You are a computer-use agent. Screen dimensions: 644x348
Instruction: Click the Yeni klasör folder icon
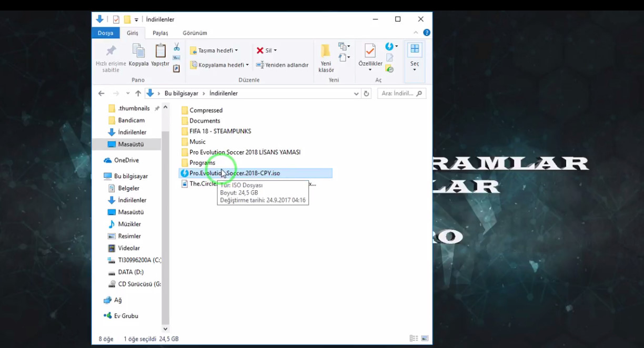click(x=326, y=51)
